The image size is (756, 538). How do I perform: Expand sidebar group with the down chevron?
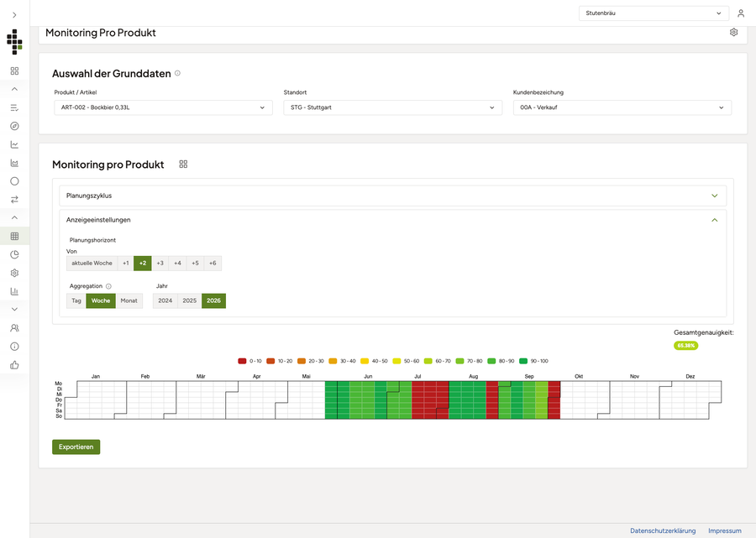click(14, 309)
